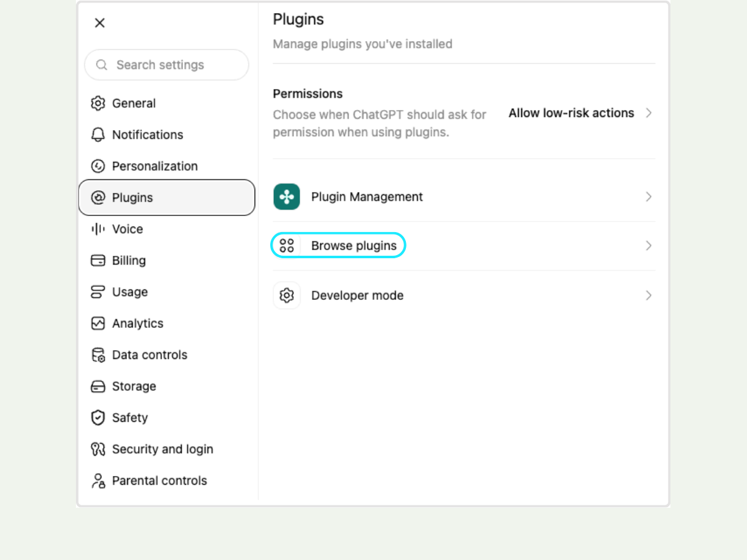Click the Permissions description ending 'when using plugins.'
The image size is (747, 560).
[380, 123]
